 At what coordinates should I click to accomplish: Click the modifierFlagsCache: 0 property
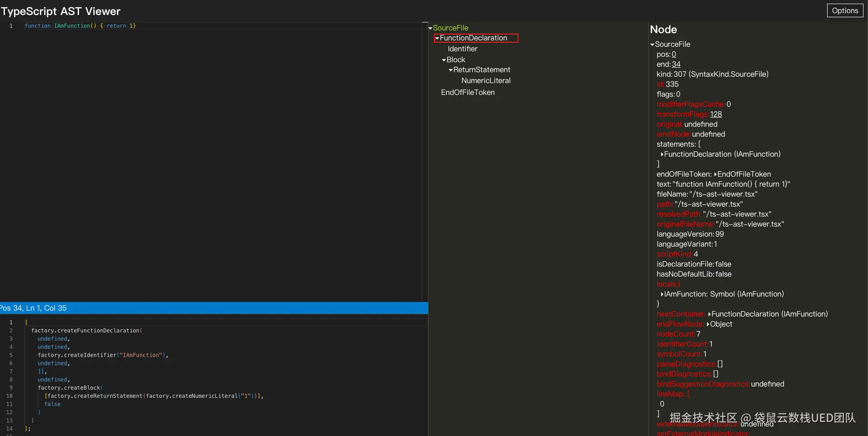tap(694, 104)
